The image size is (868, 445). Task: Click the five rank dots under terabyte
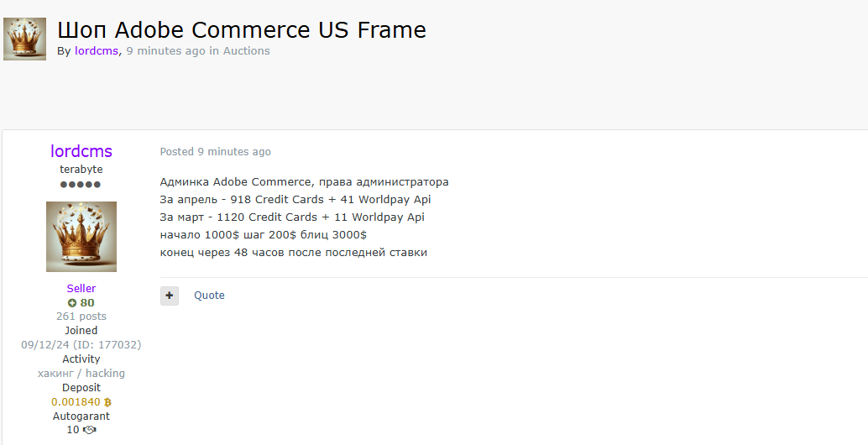pyautogui.click(x=81, y=185)
